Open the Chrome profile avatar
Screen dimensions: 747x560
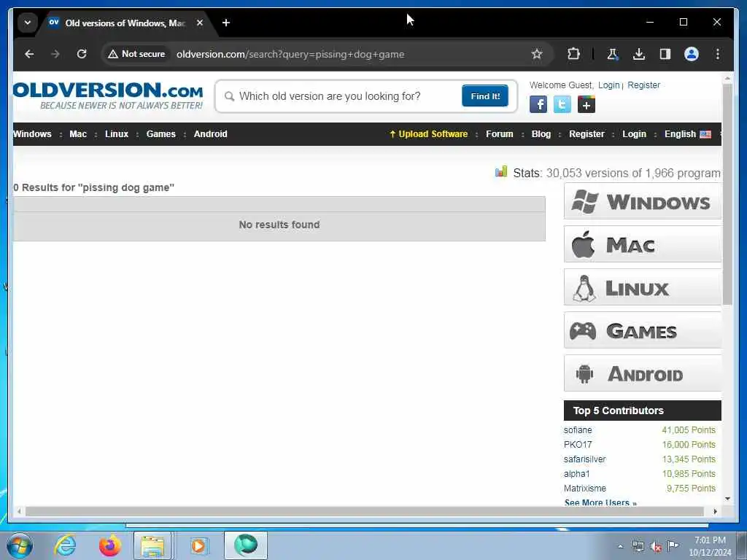point(692,54)
